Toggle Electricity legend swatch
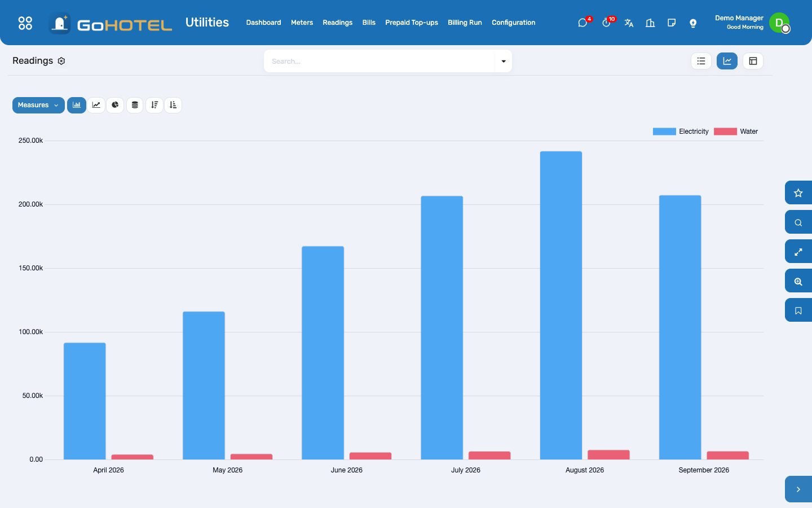812x508 pixels. coord(664,132)
